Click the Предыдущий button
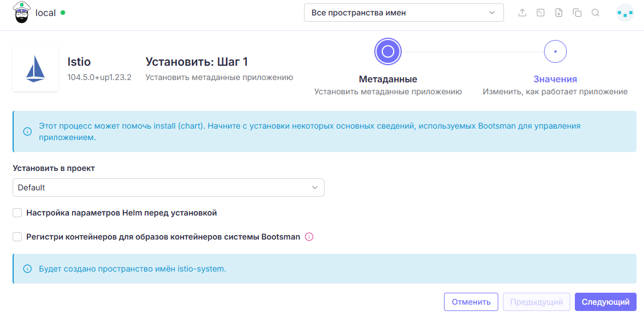 [537, 302]
